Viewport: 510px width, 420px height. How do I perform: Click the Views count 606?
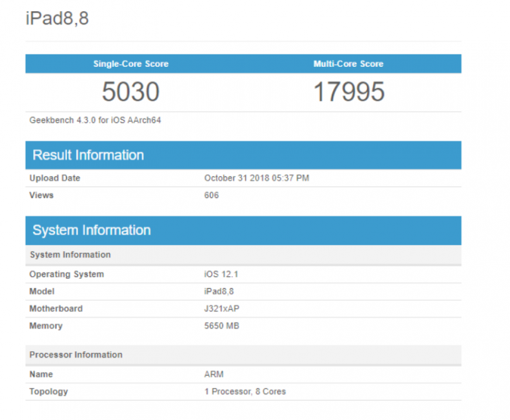tap(211, 195)
